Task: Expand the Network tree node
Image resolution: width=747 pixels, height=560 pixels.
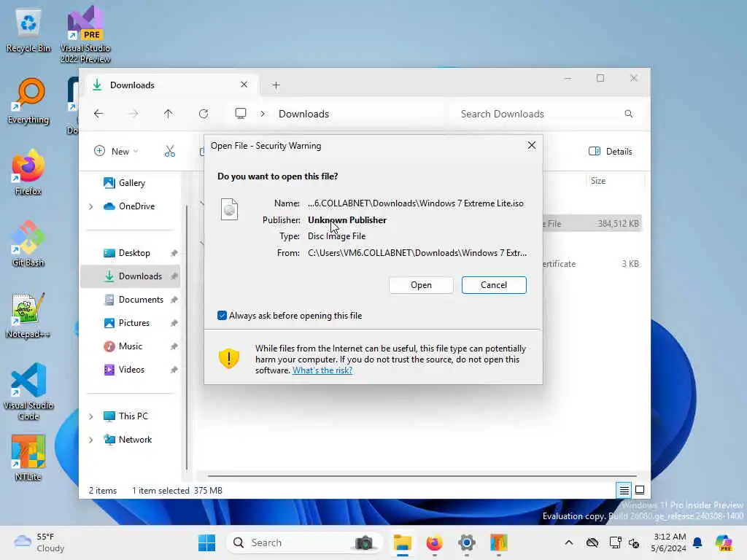Action: click(91, 440)
